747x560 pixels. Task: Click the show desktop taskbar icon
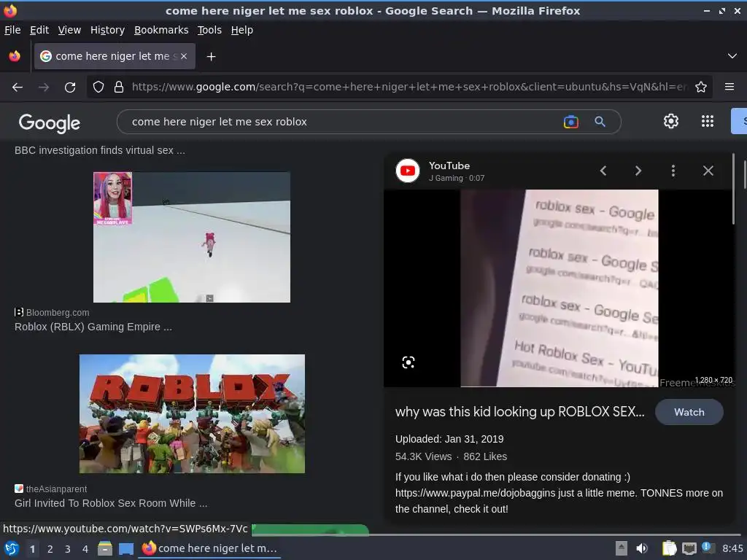126,549
